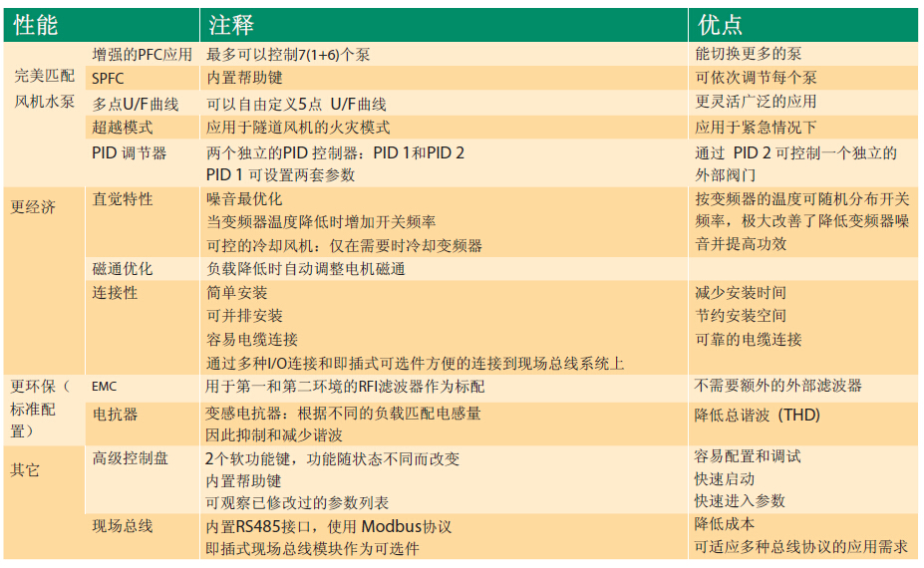Viewport: 924px width, 568px height.
Task: Click 内置帮助键 in the SPFC row
Action: [244, 77]
